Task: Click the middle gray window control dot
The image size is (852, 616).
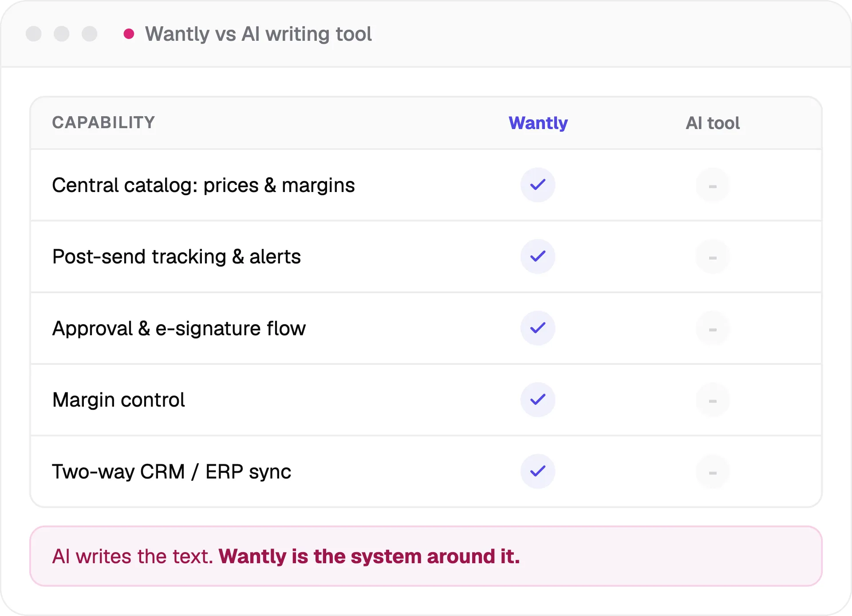Action: point(62,34)
